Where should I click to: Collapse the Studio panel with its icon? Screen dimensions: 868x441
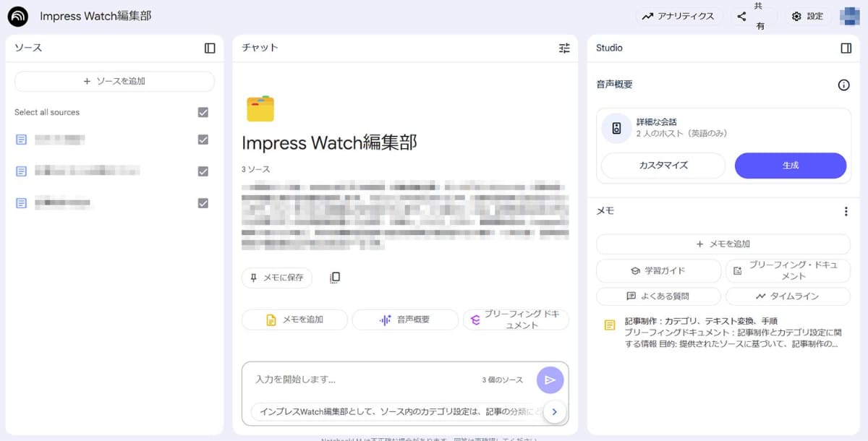coord(848,48)
